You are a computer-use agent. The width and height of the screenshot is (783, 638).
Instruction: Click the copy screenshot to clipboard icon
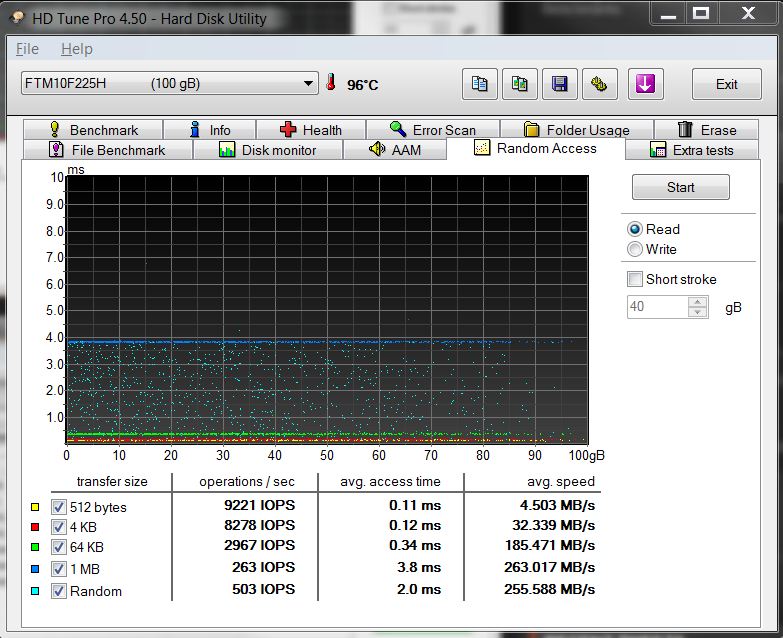pos(520,84)
